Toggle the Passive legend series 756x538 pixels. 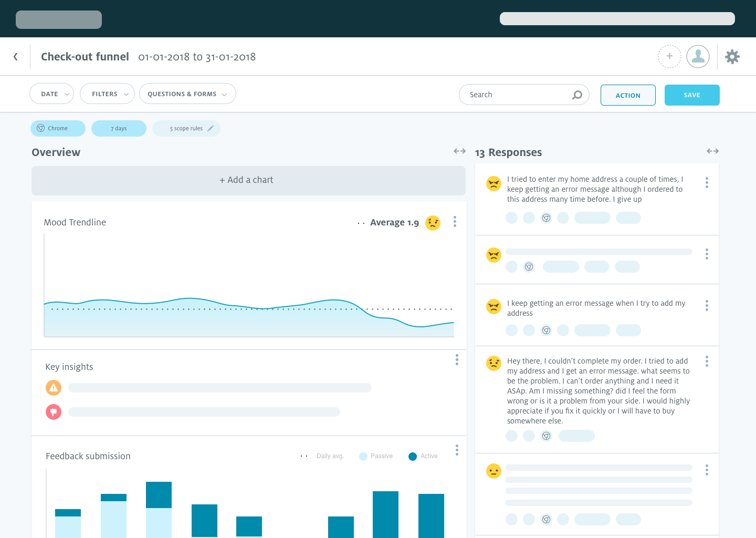coord(376,456)
